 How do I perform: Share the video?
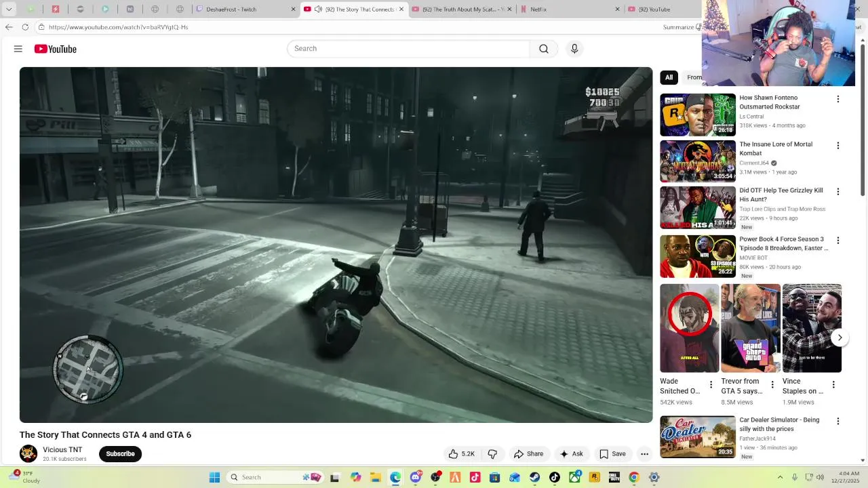[528, 454]
